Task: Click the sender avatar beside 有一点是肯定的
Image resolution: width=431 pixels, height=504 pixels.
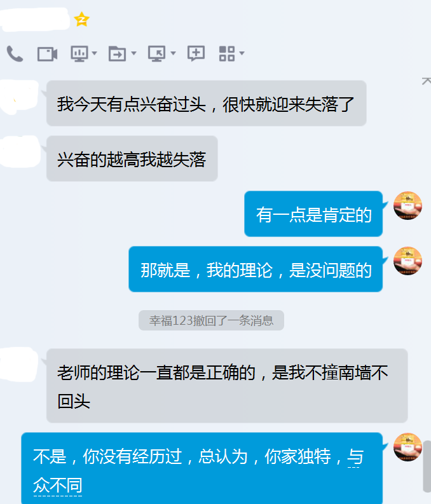Action: (407, 206)
